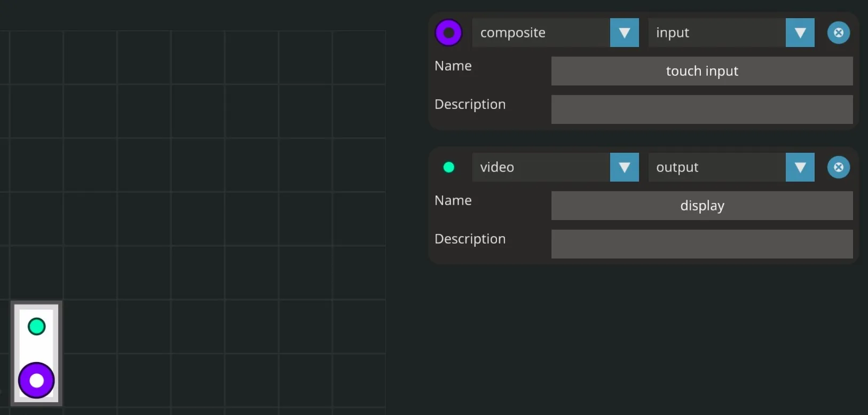Image resolution: width=868 pixels, height=415 pixels.
Task: Click the arrow button next to video
Action: click(x=624, y=168)
